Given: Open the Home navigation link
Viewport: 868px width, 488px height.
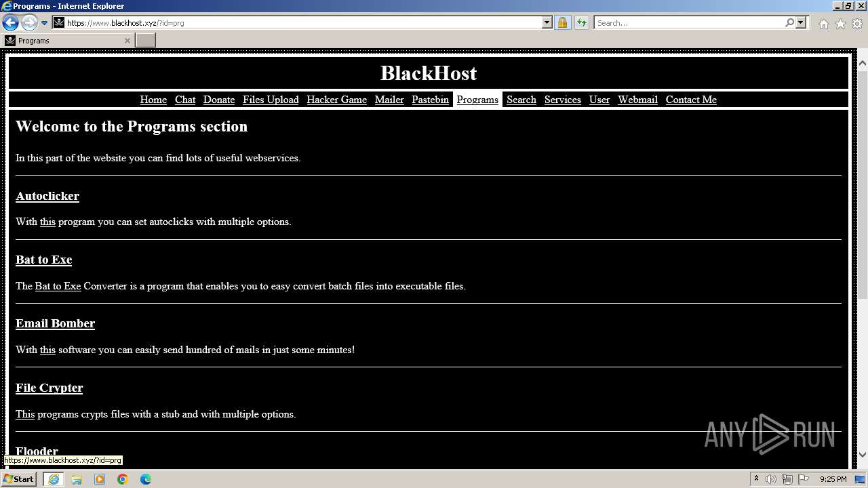Looking at the screenshot, I should point(153,100).
